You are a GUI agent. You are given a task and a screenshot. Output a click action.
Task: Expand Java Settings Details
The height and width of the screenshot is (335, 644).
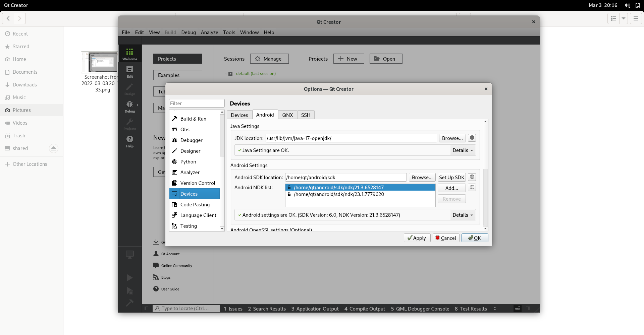pos(463,150)
